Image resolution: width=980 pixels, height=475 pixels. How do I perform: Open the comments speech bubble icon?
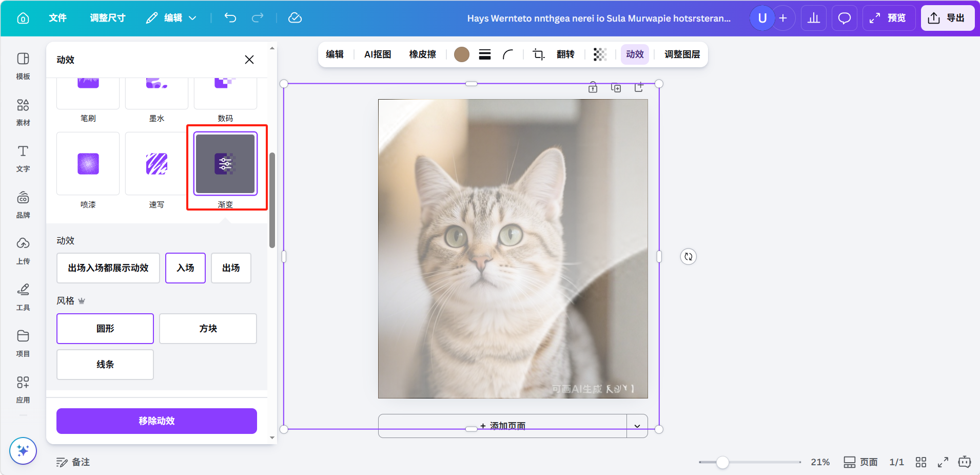click(844, 18)
